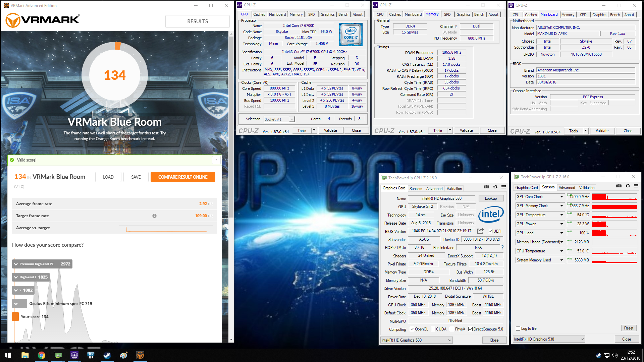The height and width of the screenshot is (362, 644).
Task: Open the GPU Core Clock sensor dropdown
Action: (x=561, y=197)
